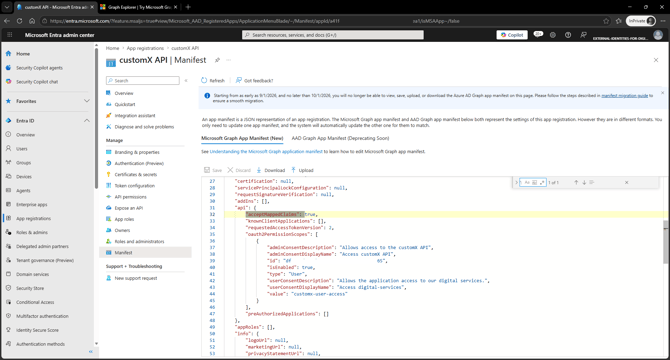Open New support request

136,278
